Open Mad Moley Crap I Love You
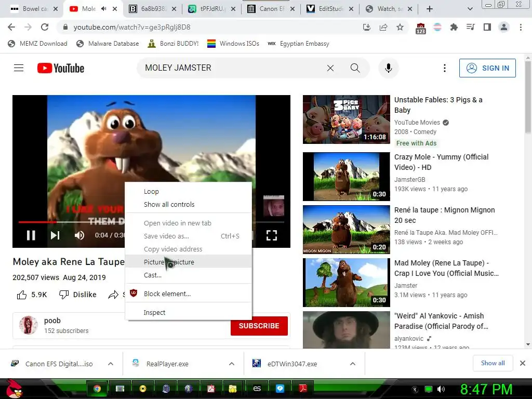This screenshot has width=532, height=399. (446, 268)
